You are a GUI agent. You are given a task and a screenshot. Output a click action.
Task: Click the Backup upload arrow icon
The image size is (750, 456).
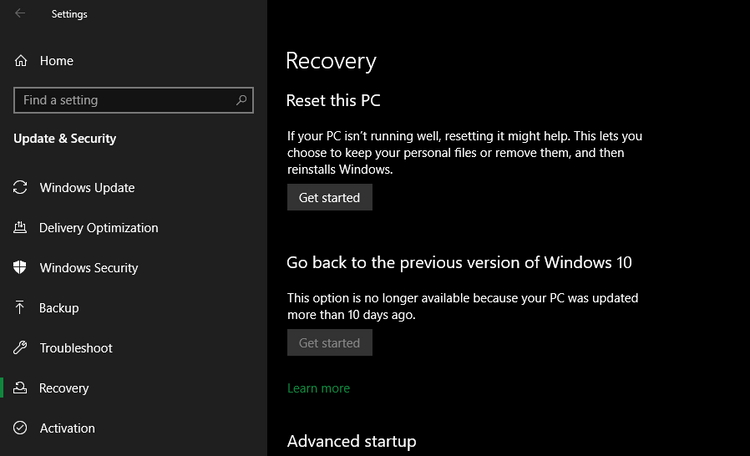20,308
